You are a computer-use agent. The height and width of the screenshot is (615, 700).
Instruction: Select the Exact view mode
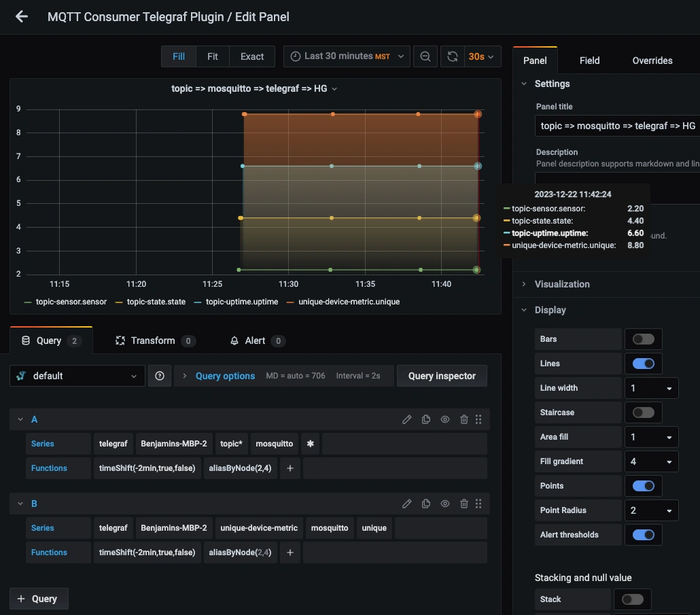(x=251, y=56)
